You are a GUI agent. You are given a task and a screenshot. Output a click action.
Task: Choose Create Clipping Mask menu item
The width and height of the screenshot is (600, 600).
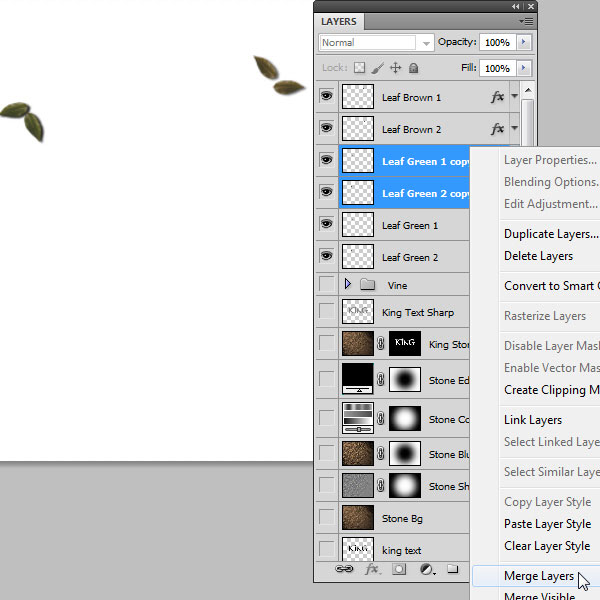(x=550, y=390)
